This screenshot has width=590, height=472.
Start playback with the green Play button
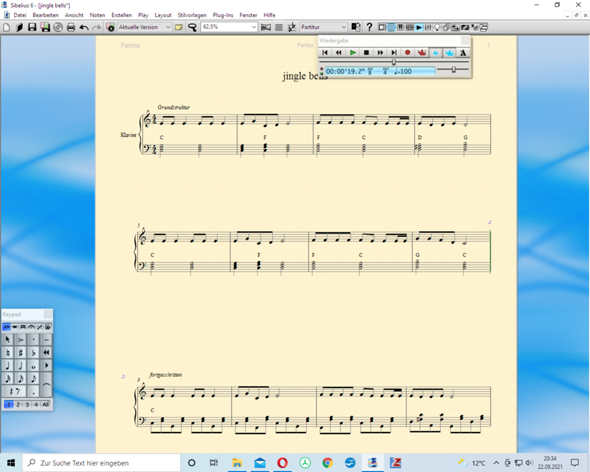pyautogui.click(x=353, y=53)
